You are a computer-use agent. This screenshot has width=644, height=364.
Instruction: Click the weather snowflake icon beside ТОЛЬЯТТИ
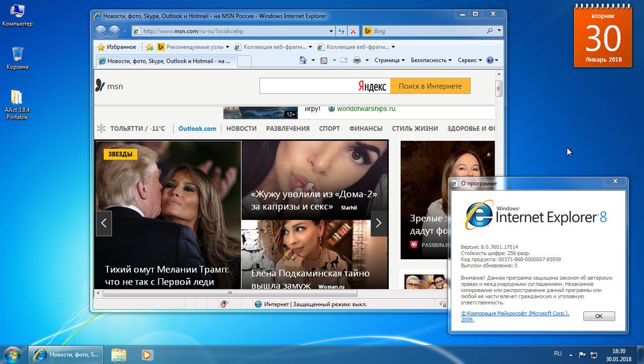(x=101, y=128)
